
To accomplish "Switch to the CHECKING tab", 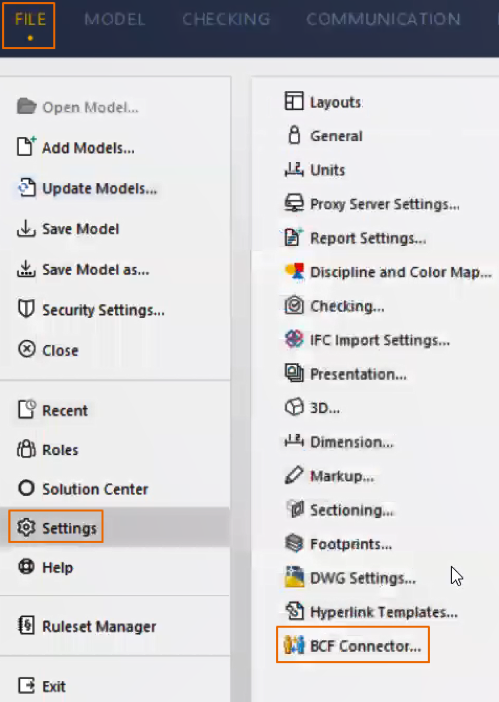I will tap(226, 19).
